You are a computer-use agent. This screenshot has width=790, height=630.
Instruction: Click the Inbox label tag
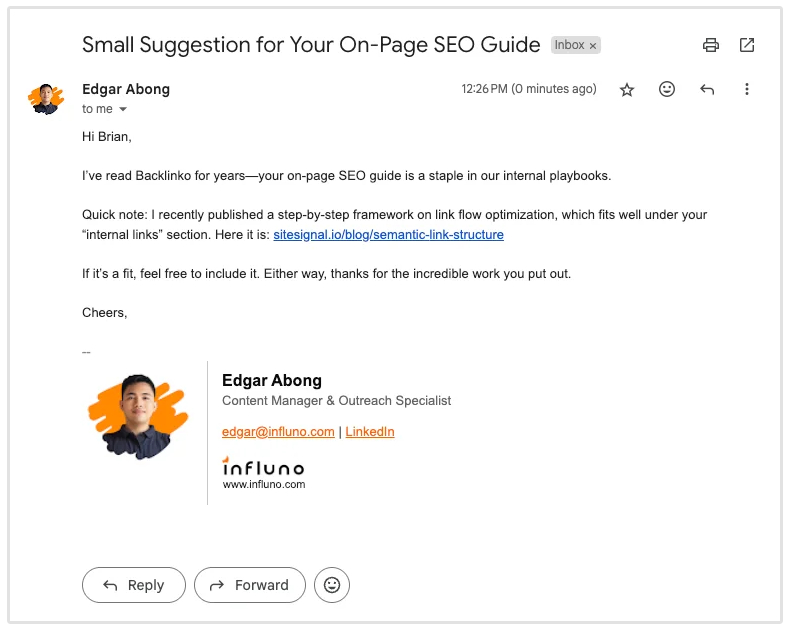pos(569,45)
